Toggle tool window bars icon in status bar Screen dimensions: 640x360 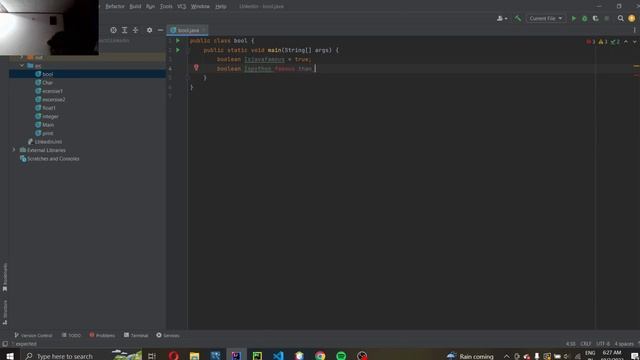point(5,344)
